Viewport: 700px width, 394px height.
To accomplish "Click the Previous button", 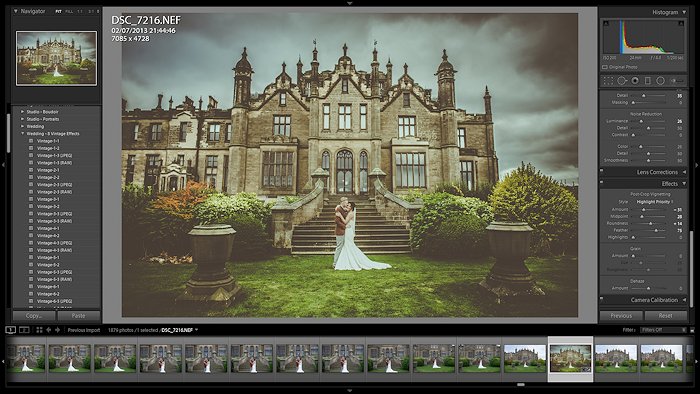I will coord(621,315).
